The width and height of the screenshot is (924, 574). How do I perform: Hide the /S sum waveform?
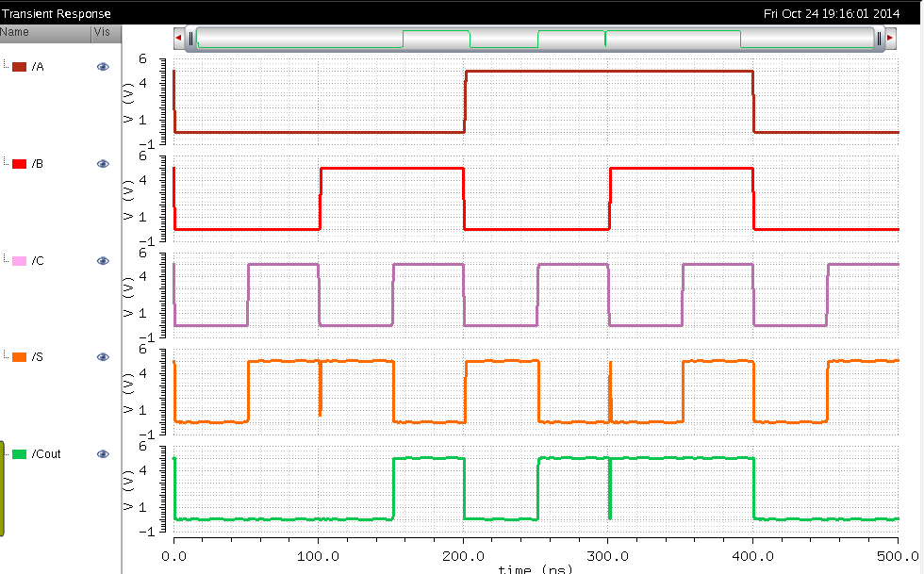(x=103, y=357)
